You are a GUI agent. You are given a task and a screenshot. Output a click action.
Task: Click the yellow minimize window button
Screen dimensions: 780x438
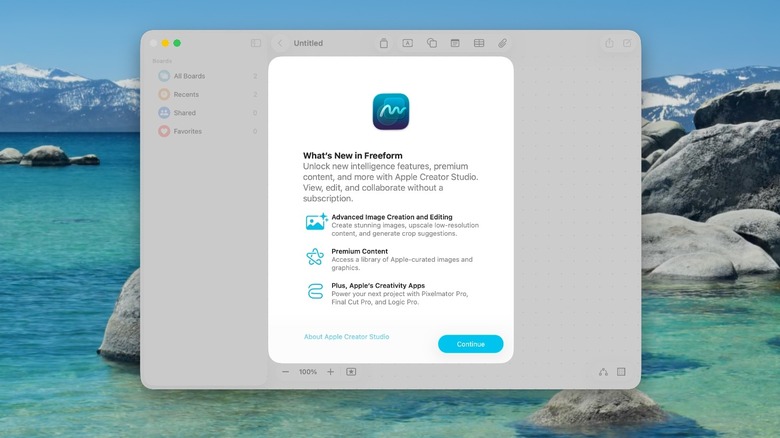(x=165, y=43)
